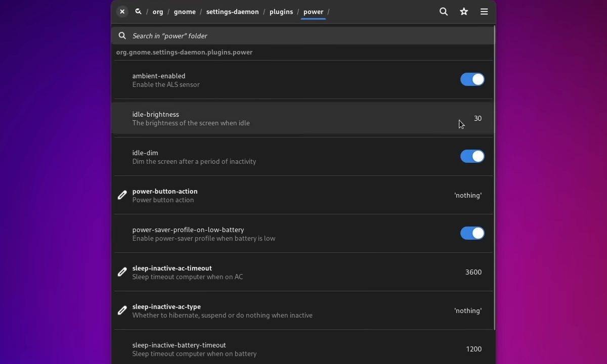The height and width of the screenshot is (364, 607).
Task: Open the bookmarks star menu
Action: coord(464,12)
